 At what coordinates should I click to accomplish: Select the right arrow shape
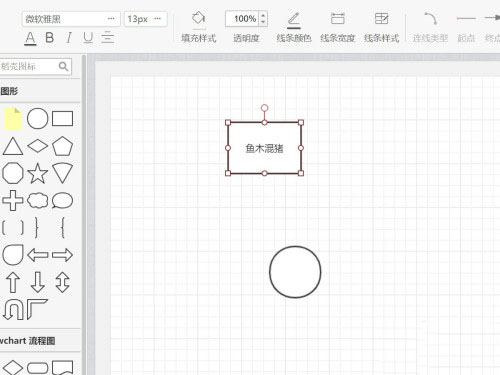pos(63,255)
